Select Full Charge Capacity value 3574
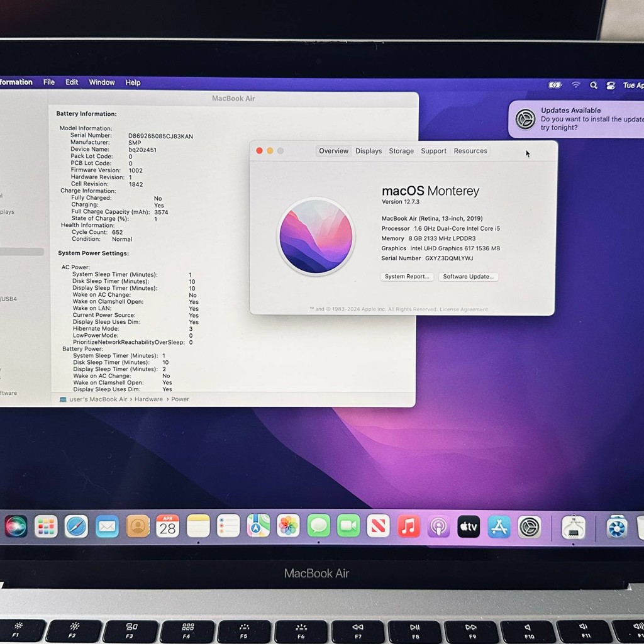 point(161,212)
